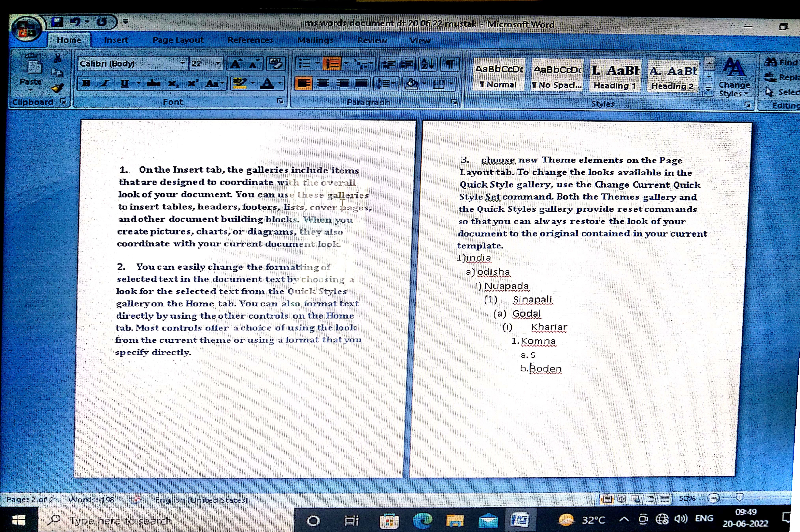Click the Increase Indent icon
Image resolution: width=800 pixels, height=532 pixels.
coord(407,64)
